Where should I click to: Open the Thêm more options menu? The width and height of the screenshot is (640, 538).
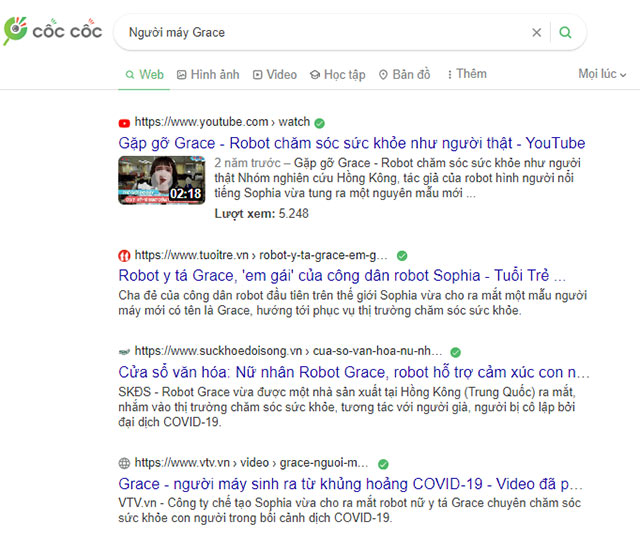click(x=467, y=74)
